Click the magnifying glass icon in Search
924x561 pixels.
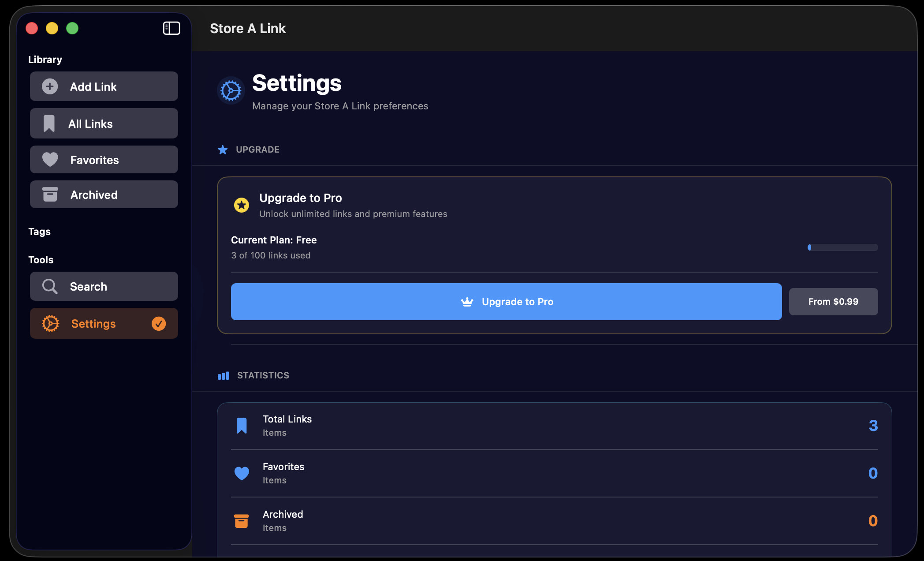click(50, 286)
